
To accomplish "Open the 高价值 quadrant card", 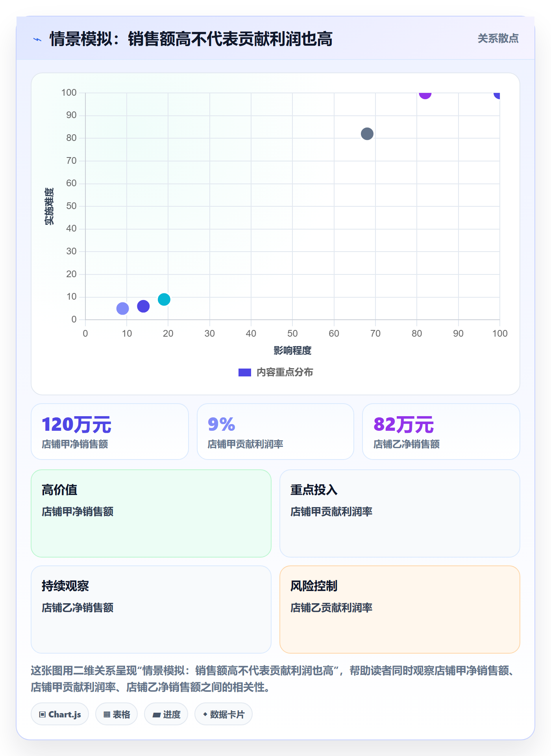I will click(x=151, y=513).
